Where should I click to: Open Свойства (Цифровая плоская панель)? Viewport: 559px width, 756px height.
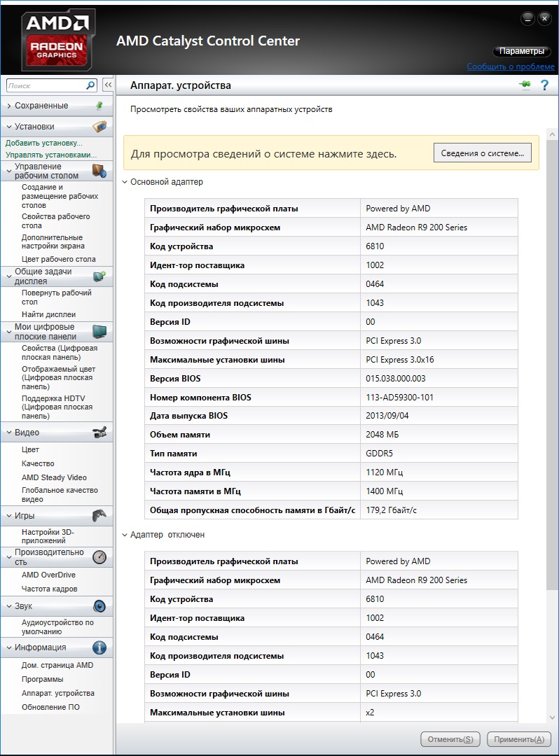coord(60,352)
